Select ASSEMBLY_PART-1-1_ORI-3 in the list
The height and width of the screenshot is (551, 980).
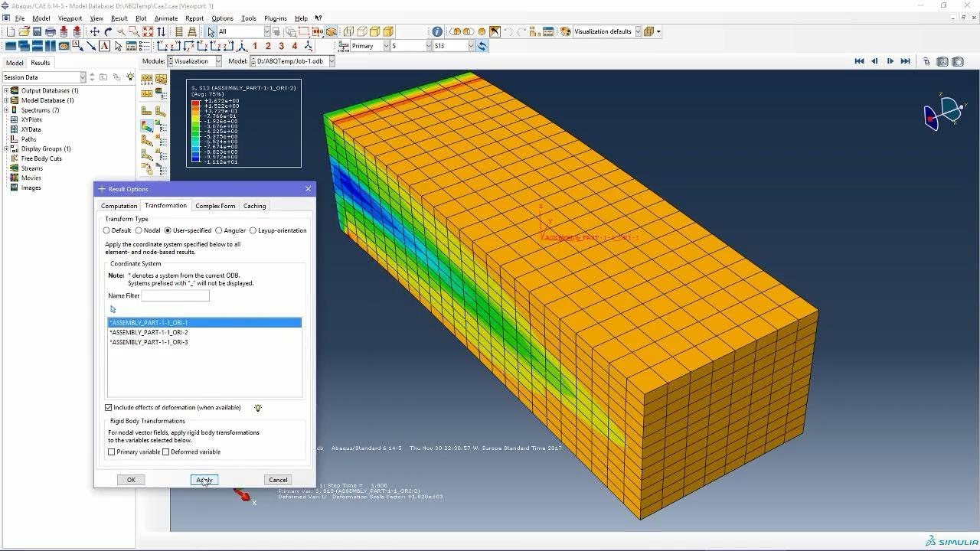[x=204, y=342]
